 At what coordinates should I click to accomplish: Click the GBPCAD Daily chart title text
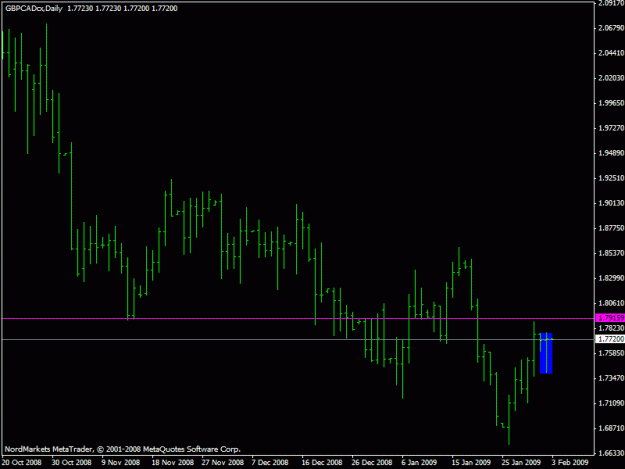[x=91, y=8]
